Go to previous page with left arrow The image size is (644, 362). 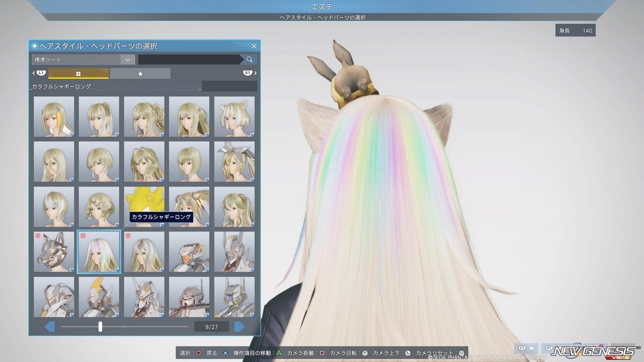tap(49, 327)
